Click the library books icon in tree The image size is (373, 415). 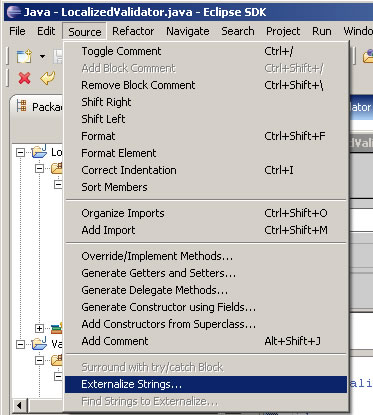(57, 328)
